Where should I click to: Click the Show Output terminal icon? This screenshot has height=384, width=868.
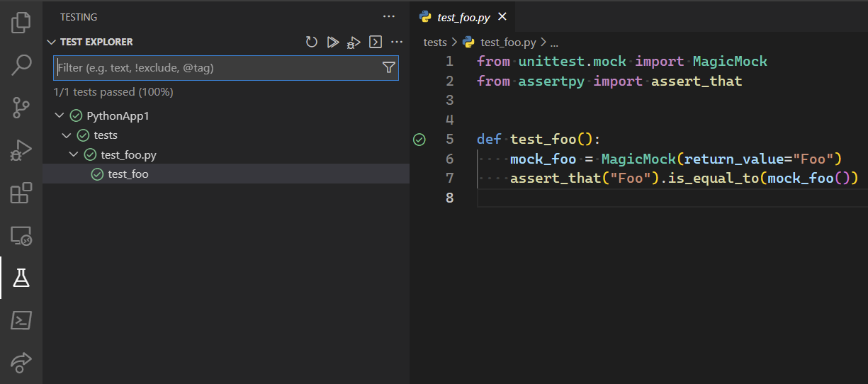pyautogui.click(x=376, y=43)
